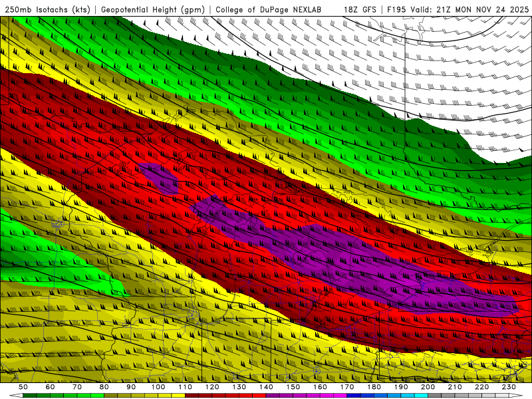Click the legend label '120'
The width and height of the screenshot is (532, 399).
tap(212, 387)
